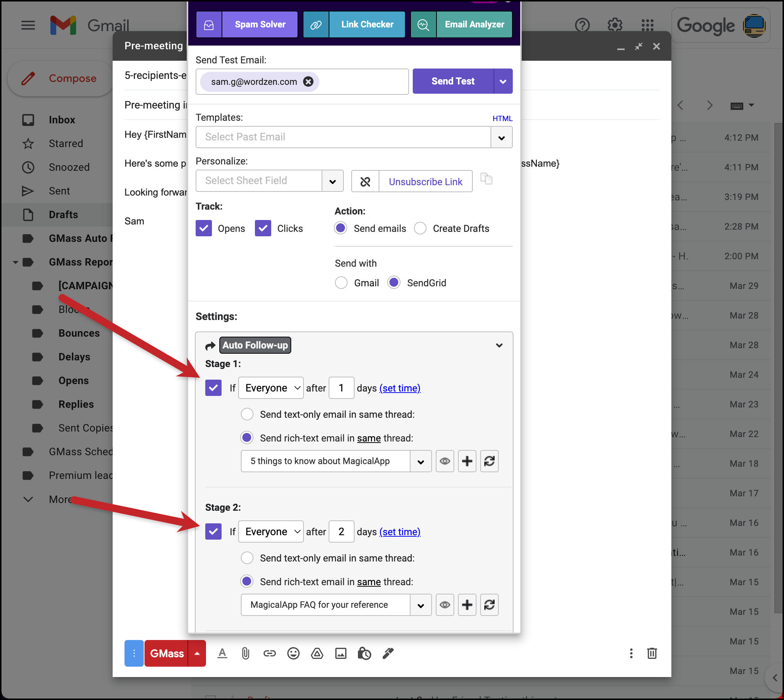The height and width of the screenshot is (700, 784).
Task: Click the Stage 1 days number field
Action: pos(341,388)
